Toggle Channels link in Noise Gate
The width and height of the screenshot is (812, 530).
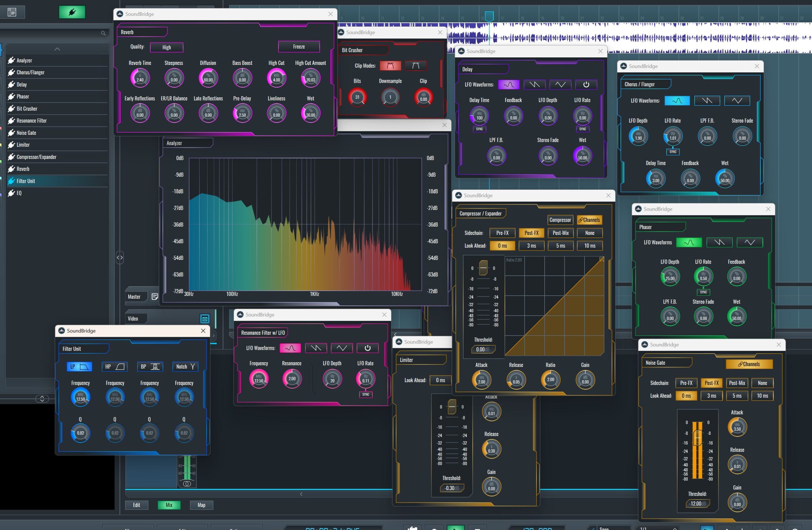click(x=749, y=364)
